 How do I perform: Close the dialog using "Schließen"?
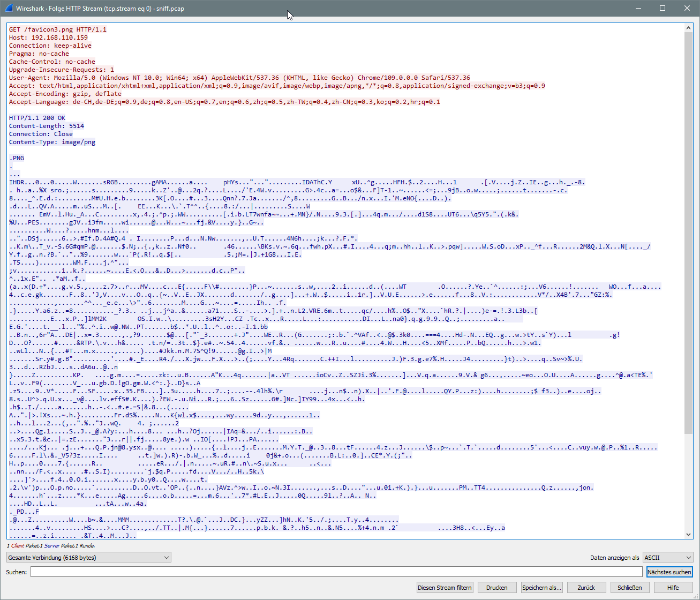point(629,587)
